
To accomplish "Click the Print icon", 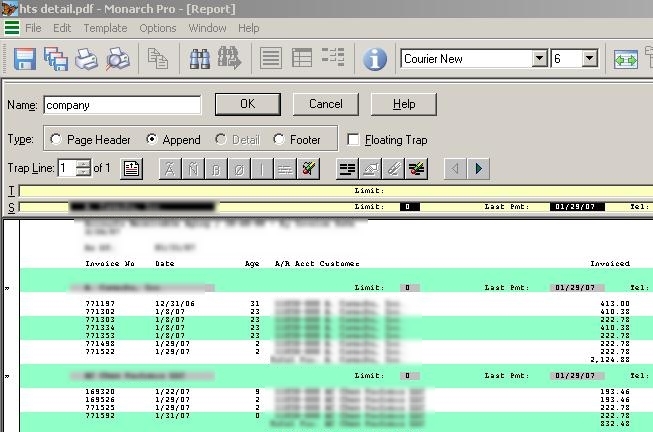I will click(87, 60).
